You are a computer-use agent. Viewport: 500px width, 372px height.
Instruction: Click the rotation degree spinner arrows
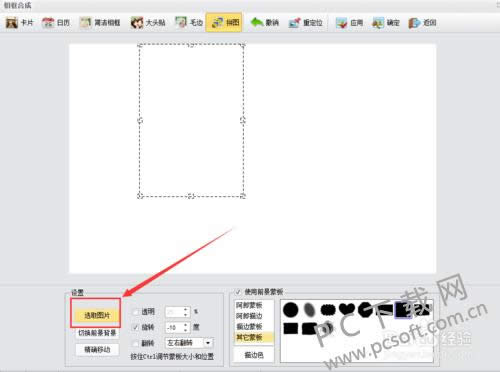(186, 327)
